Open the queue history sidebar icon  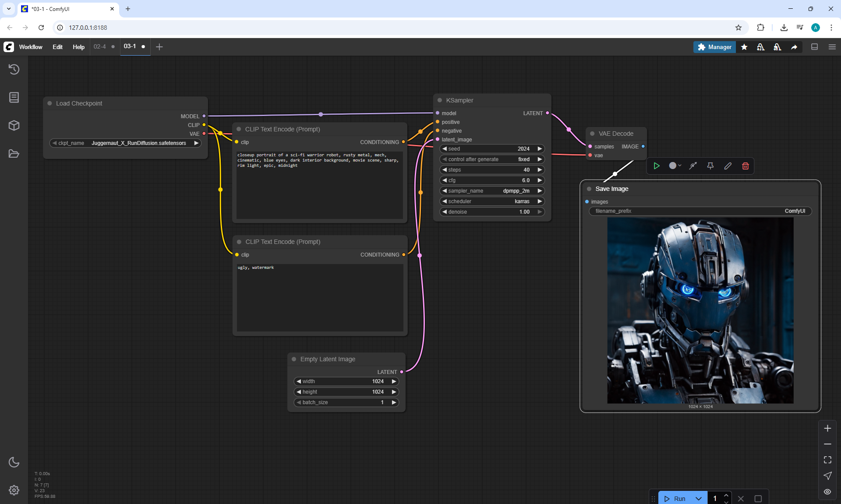[x=14, y=69]
